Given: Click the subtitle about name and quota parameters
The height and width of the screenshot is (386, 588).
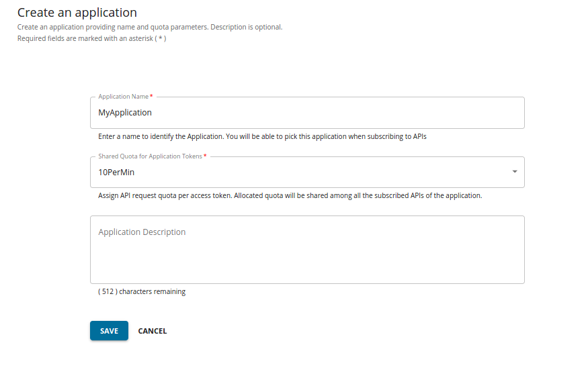Looking at the screenshot, I should (x=149, y=27).
